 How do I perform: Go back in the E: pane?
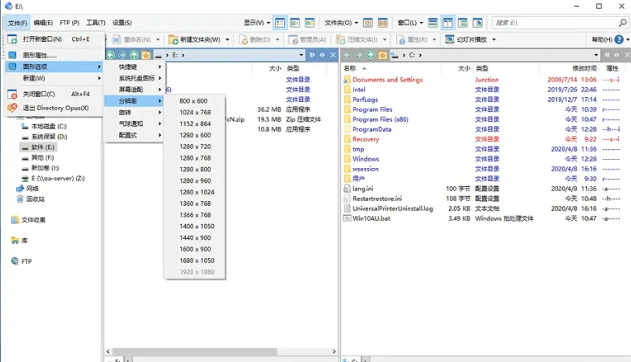tap(110, 55)
